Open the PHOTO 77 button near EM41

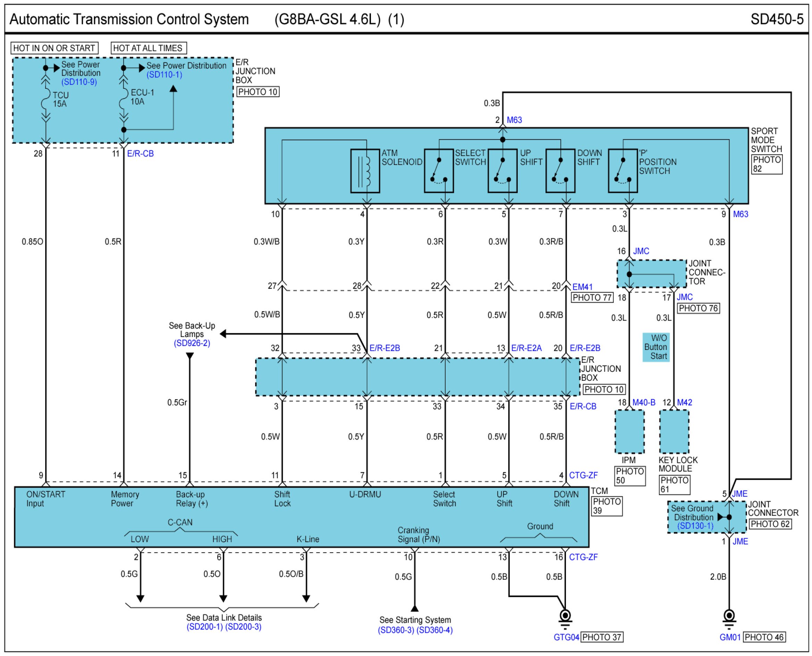point(592,297)
